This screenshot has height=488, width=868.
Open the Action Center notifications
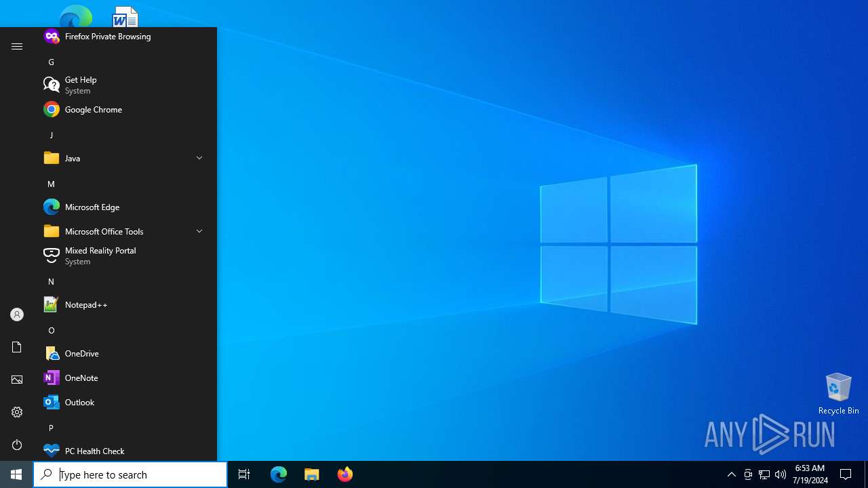846,474
